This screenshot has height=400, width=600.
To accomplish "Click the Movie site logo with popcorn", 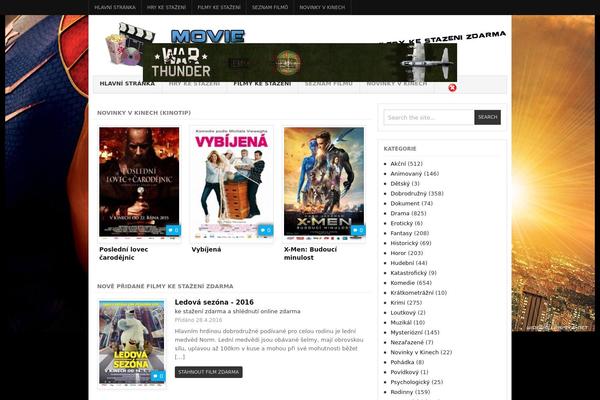I will coord(175,45).
